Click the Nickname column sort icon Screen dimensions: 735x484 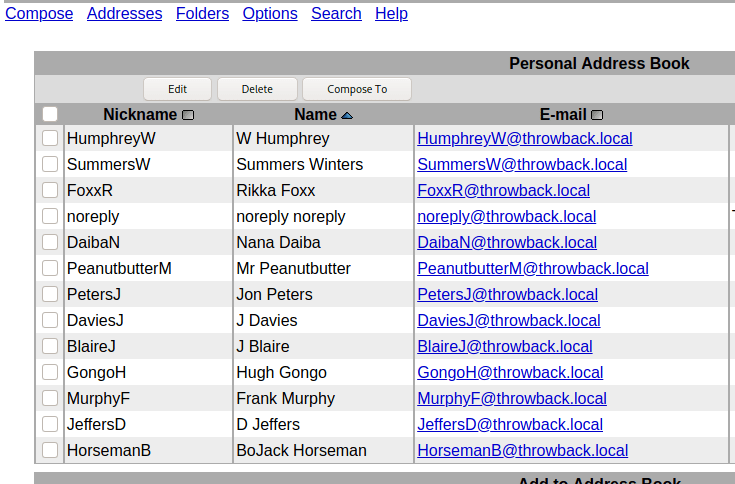[x=188, y=115]
